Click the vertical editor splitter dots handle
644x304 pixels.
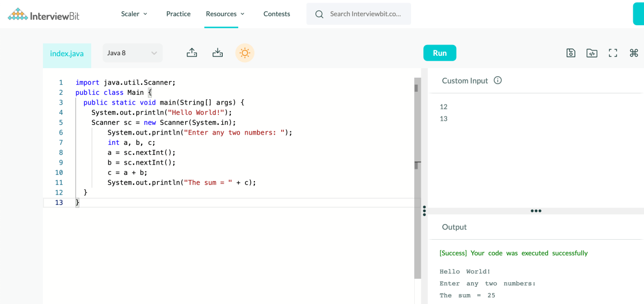(424, 210)
